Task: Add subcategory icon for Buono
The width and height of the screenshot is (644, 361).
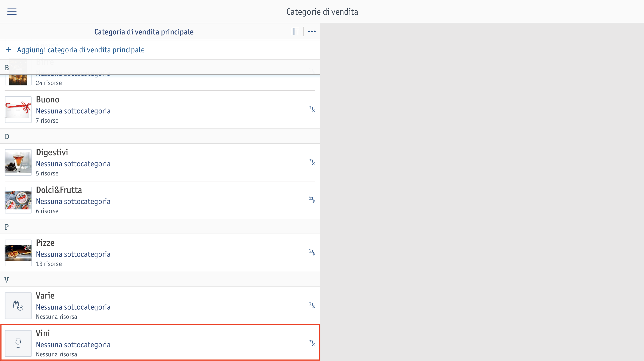Action: tap(312, 109)
